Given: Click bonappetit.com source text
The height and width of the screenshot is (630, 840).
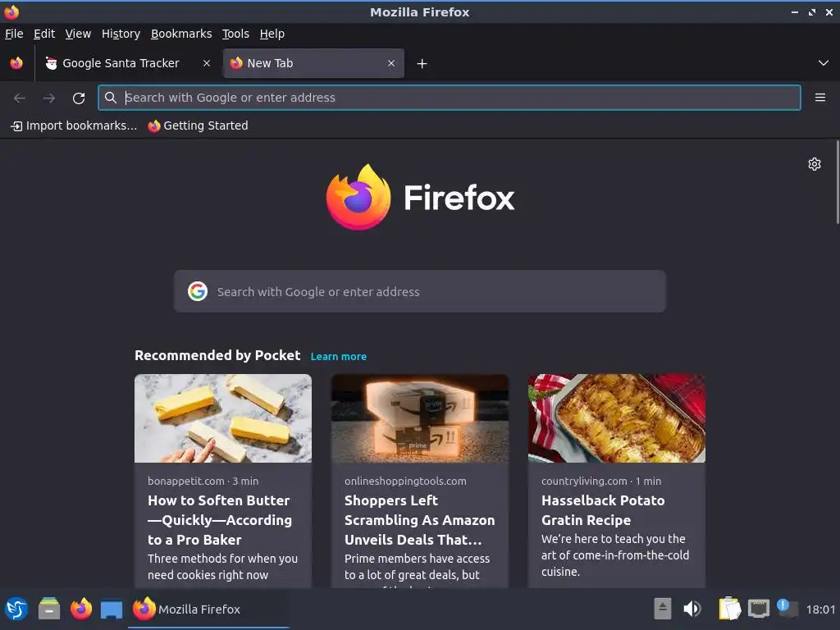Looking at the screenshot, I should pyautogui.click(x=185, y=481).
